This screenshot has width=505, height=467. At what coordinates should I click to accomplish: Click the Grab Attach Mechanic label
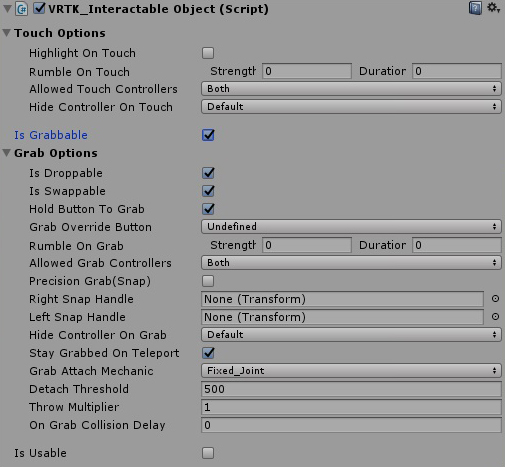click(x=91, y=371)
